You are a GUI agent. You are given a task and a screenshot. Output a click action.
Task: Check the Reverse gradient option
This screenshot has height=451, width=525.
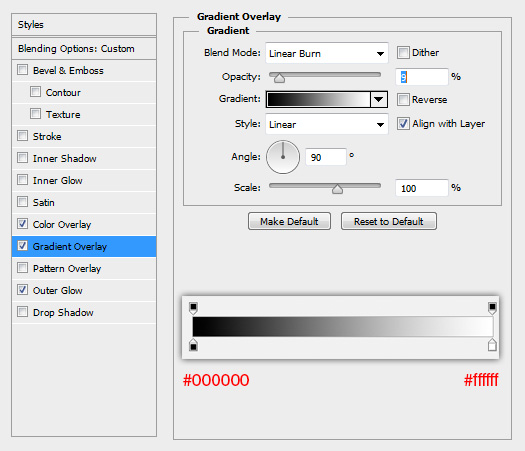coord(403,99)
